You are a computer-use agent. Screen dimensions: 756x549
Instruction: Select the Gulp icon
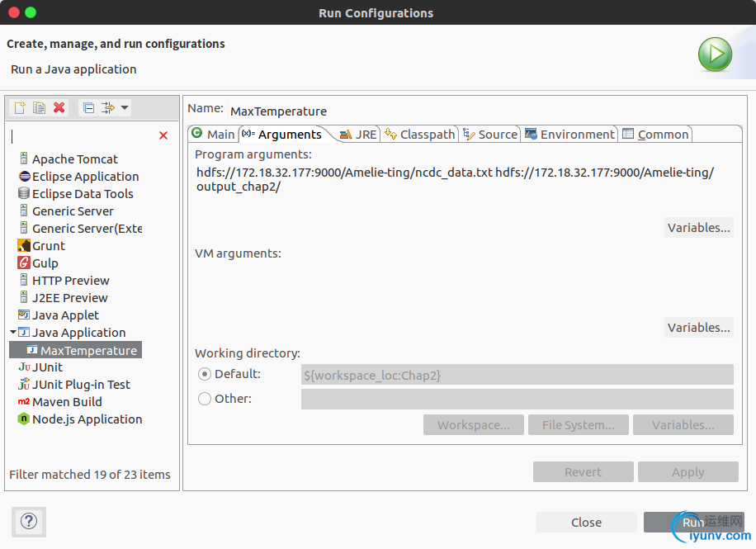coord(24,263)
